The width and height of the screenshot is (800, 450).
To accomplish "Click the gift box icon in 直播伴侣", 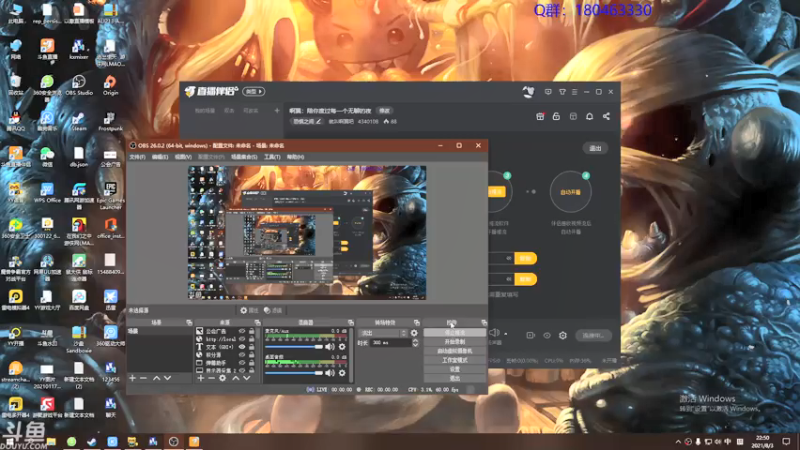I will tap(540, 116).
